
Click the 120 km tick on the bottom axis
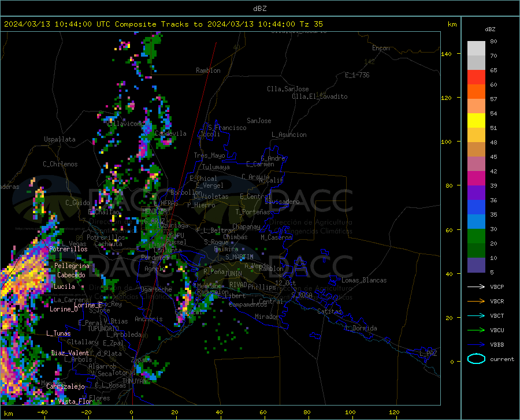pos(394,412)
